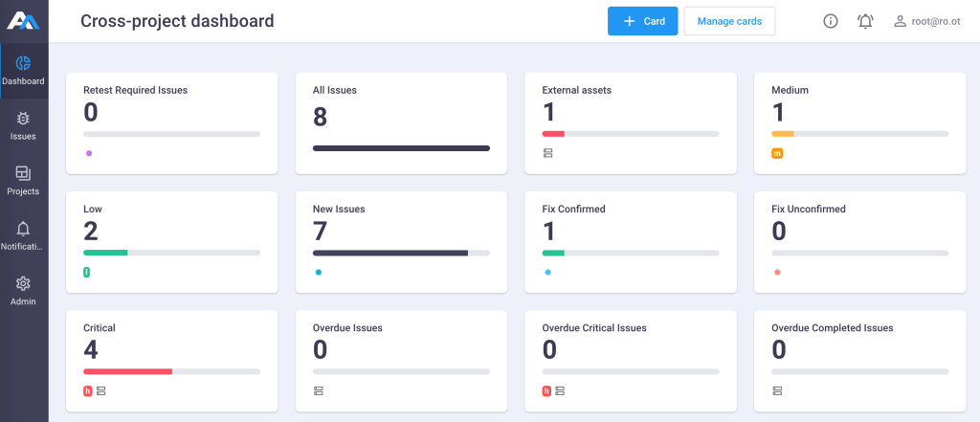
Task: Click the asset icon on Overdue Completed Issues card
Action: tap(777, 390)
